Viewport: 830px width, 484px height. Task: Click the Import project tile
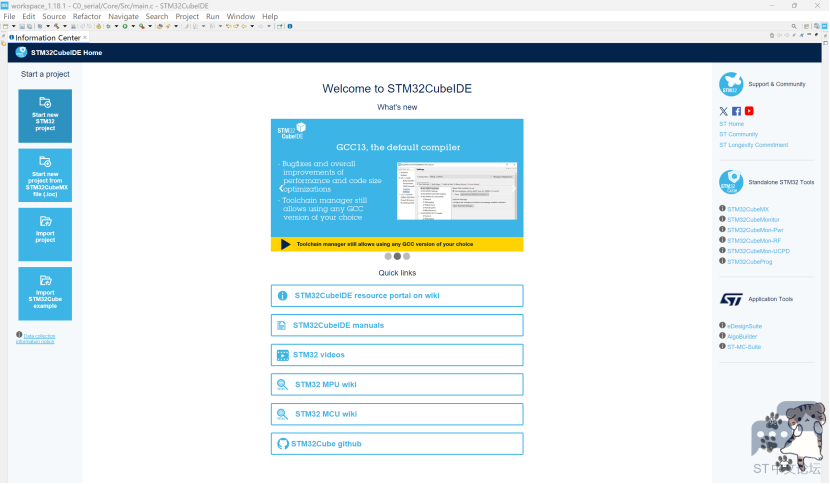pos(45,234)
